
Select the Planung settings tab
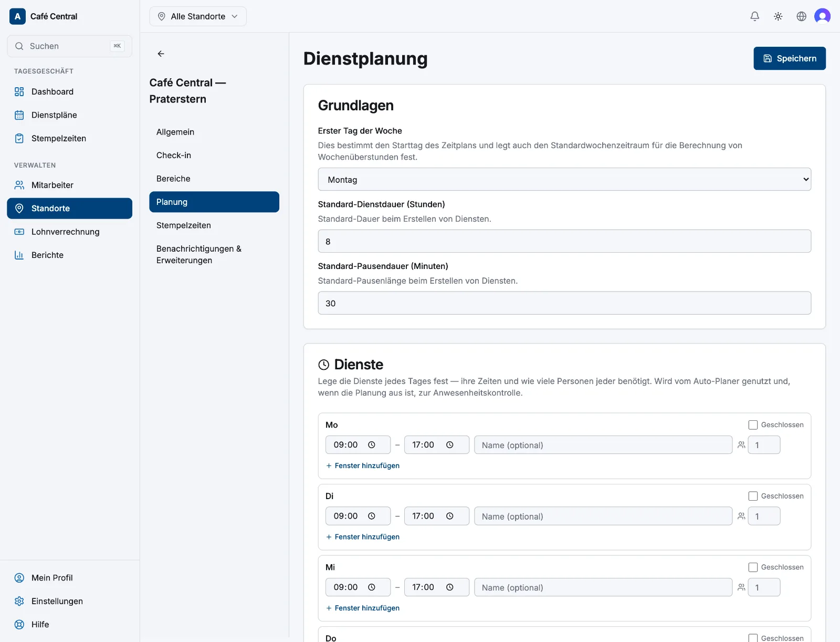(x=214, y=202)
